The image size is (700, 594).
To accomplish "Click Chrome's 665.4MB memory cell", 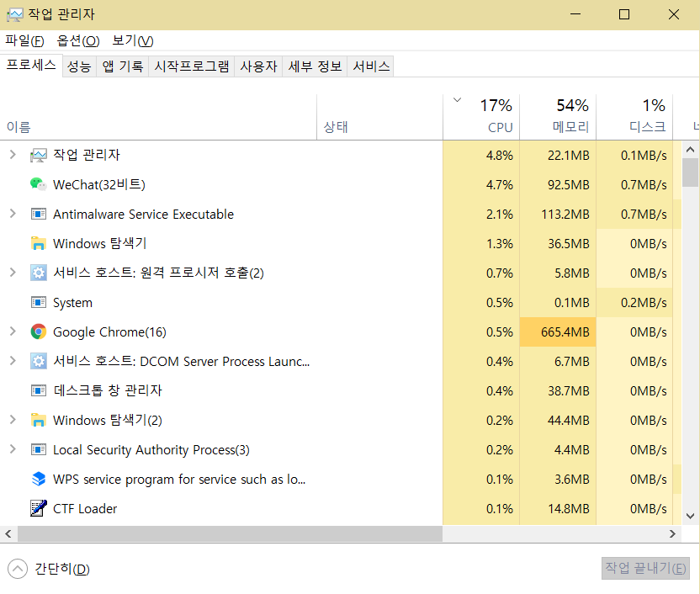I will (558, 331).
